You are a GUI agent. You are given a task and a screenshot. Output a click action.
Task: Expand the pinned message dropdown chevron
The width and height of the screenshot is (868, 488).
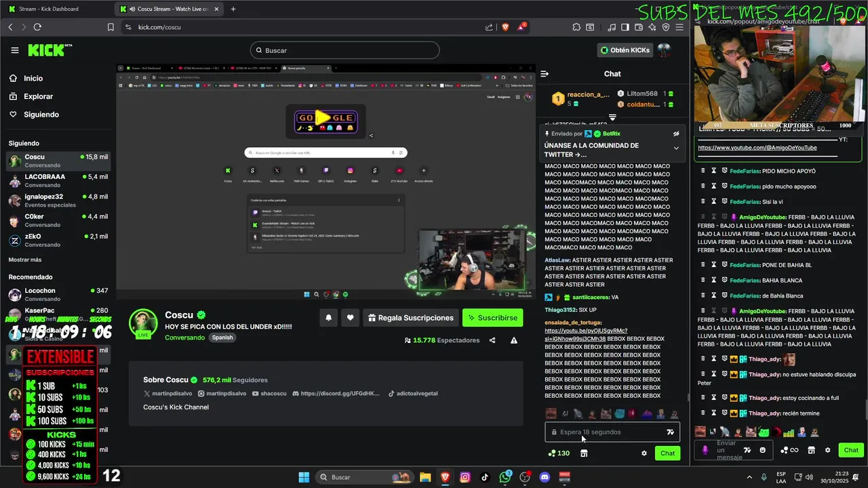point(676,148)
